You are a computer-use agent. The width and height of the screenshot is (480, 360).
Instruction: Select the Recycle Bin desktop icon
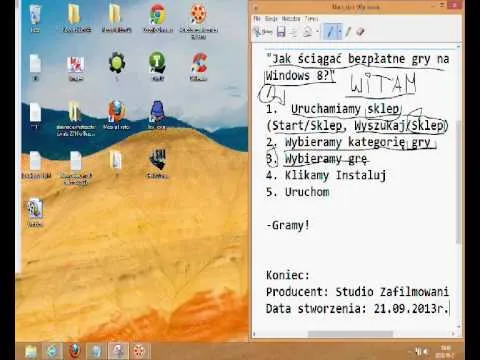tap(35, 19)
